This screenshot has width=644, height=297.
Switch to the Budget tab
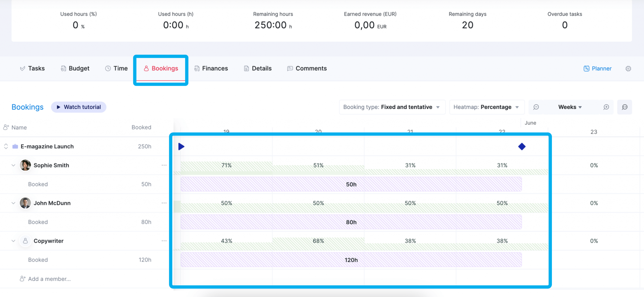point(75,68)
